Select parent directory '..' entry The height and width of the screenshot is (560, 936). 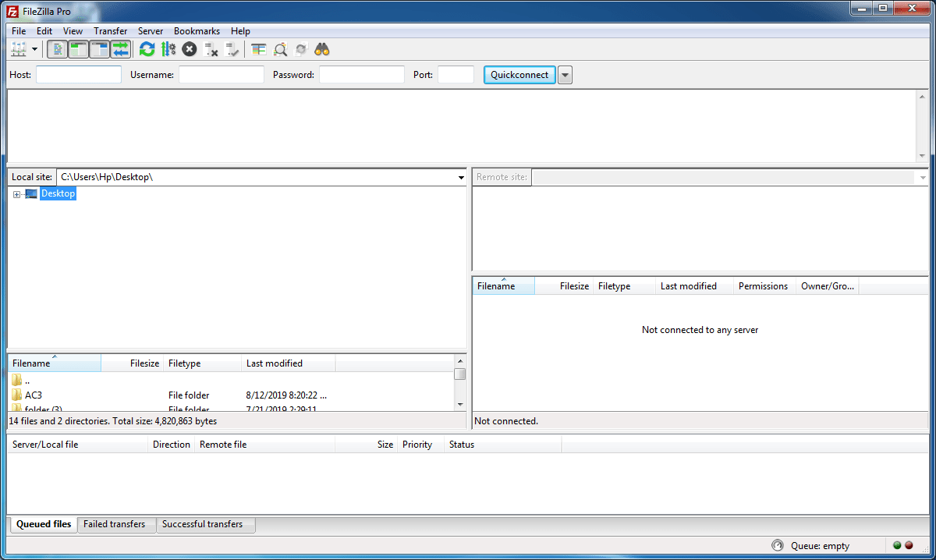[231, 381]
